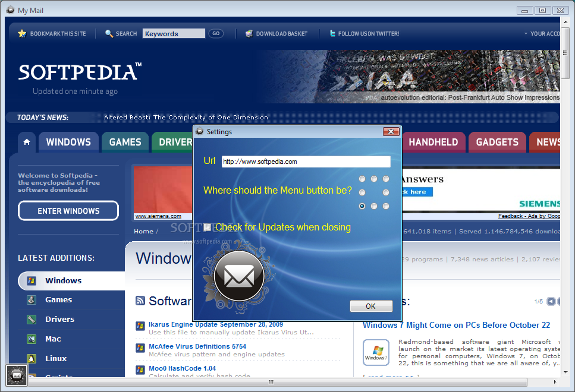Click the My Mail envelope menu button
Image resolution: width=575 pixels, height=392 pixels.
click(17, 375)
